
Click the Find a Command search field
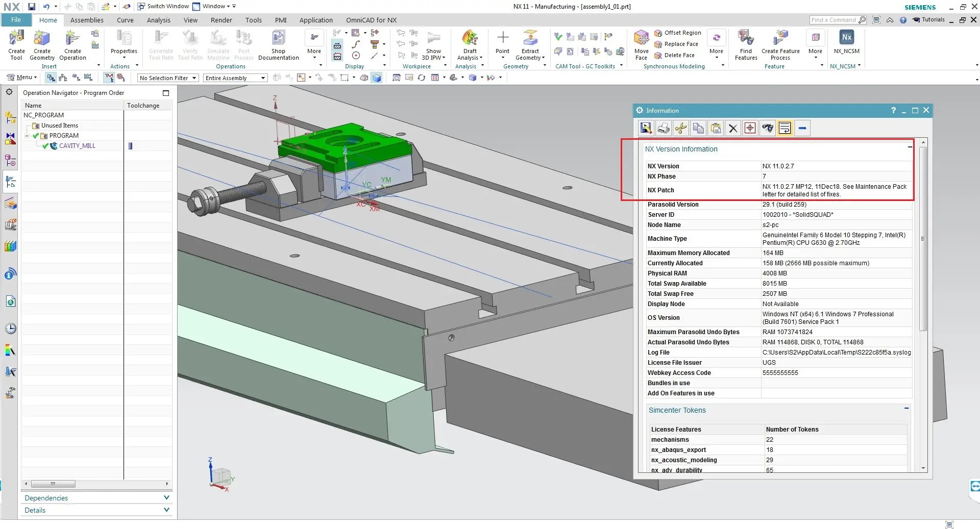[x=838, y=20]
